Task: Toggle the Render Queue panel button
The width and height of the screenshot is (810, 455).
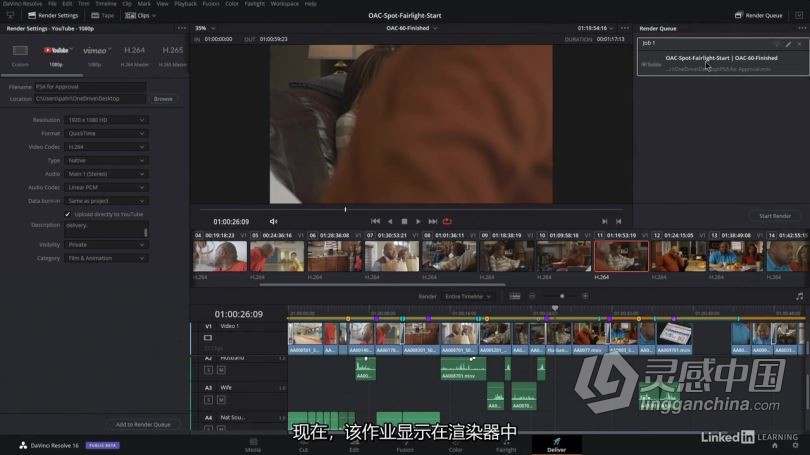Action: point(758,15)
